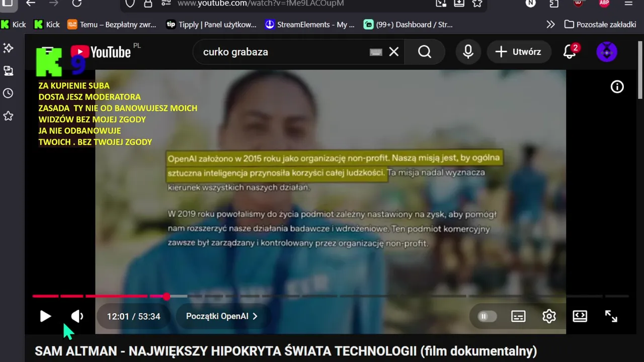The image size is (644, 362).
Task: Click the Utwórz create button
Action: [519, 52]
